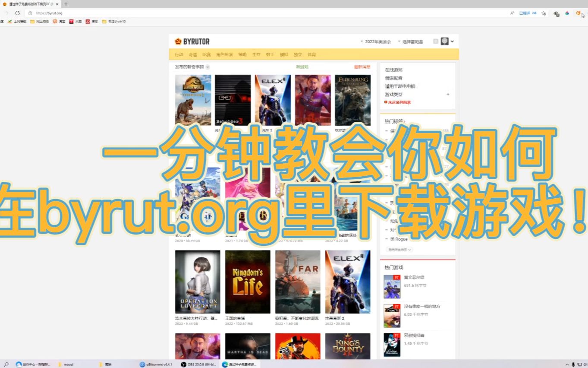Viewport: 588px width, 368px height.
Task: Select the 比赛 category tab
Action: [x=207, y=55]
